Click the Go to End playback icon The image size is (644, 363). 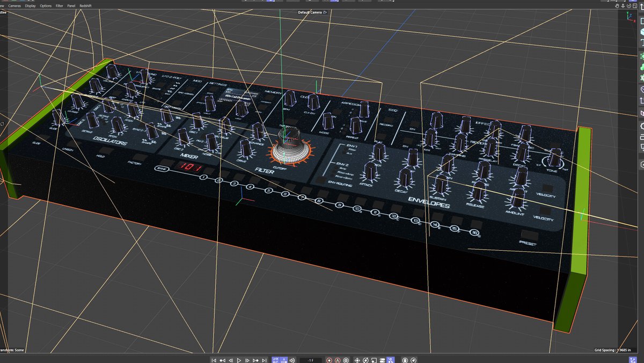(x=264, y=360)
